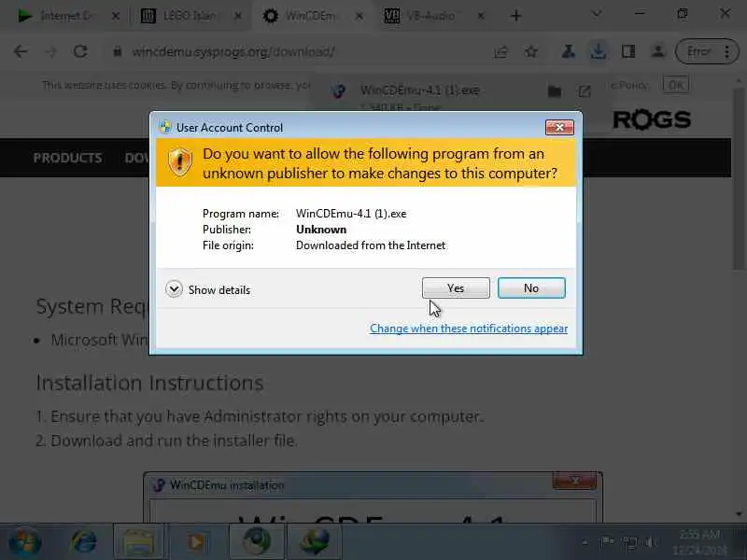Image resolution: width=747 pixels, height=560 pixels.
Task: Show hidden tray icons arrow
Action: point(585,542)
